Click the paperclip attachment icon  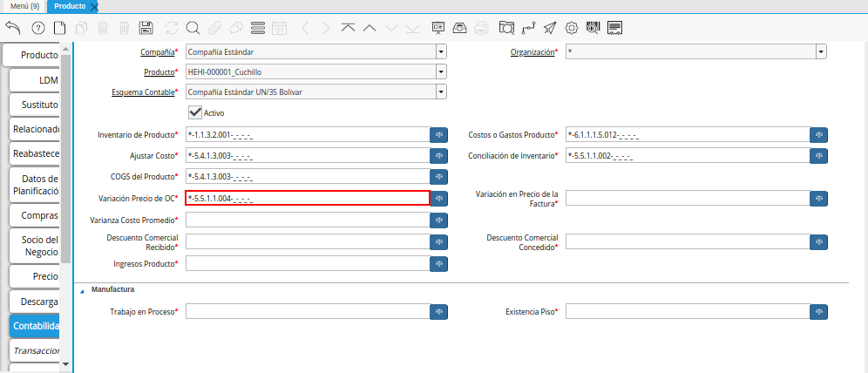point(214,28)
